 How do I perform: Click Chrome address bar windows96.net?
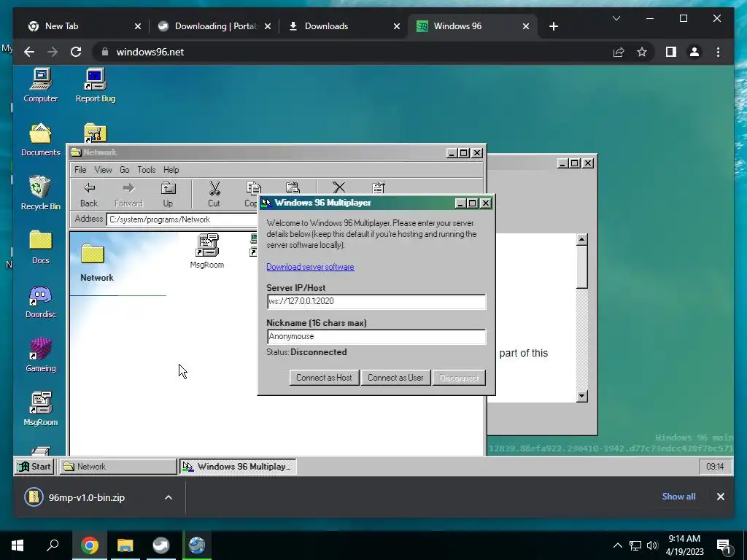click(x=350, y=52)
